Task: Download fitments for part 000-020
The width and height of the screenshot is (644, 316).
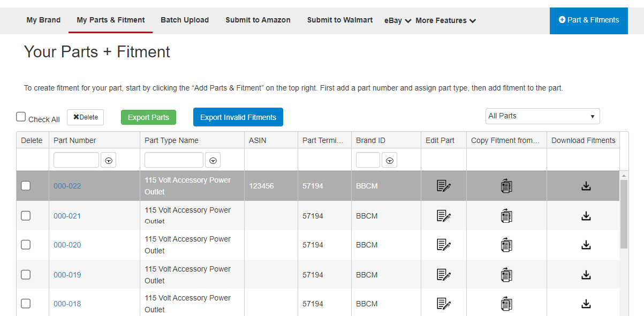Action: click(586, 245)
